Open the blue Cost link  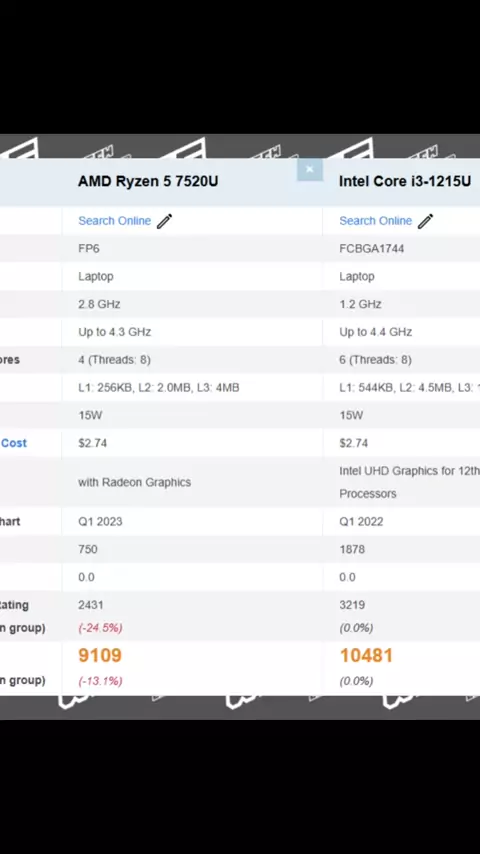click(x=14, y=443)
